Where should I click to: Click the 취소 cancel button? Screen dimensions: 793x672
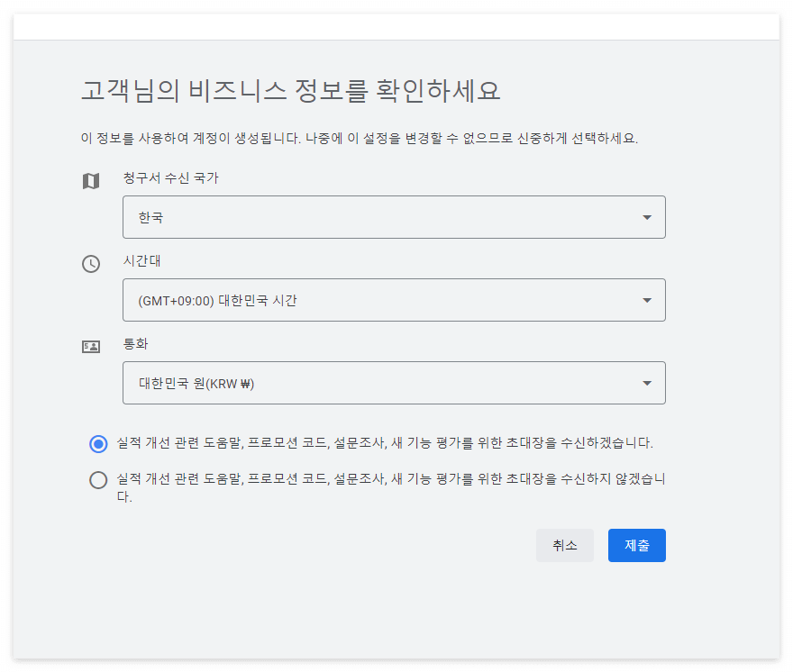565,545
